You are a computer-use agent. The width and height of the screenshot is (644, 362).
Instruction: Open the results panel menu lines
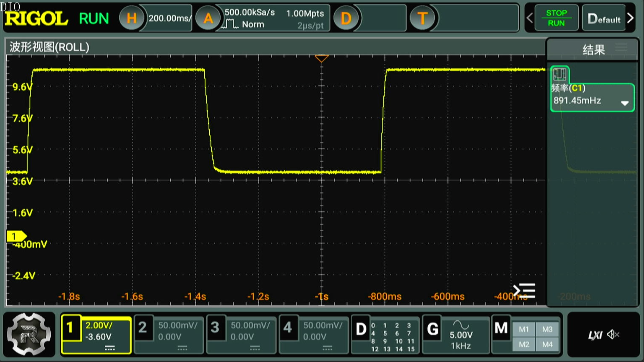[x=622, y=47]
